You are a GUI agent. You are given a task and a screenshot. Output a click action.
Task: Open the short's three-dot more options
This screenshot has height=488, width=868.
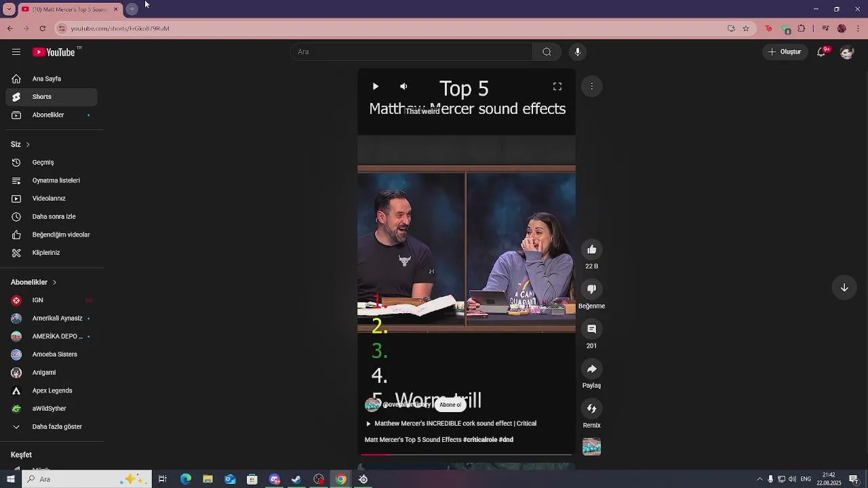[591, 87]
